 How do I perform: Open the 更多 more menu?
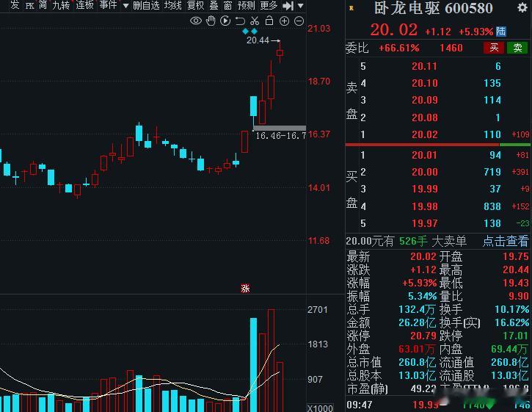(269, 5)
